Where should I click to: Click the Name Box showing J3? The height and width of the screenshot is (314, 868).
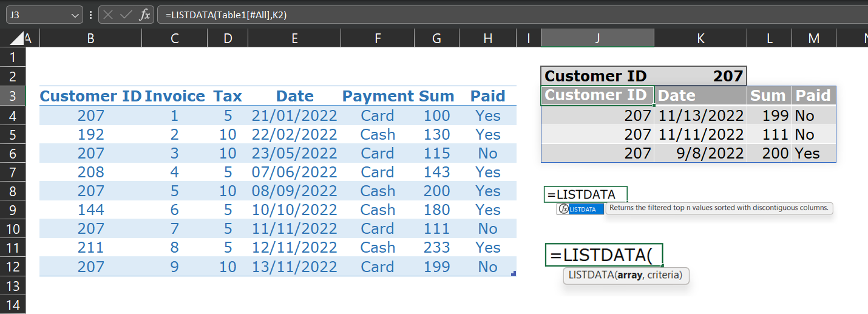click(44, 15)
